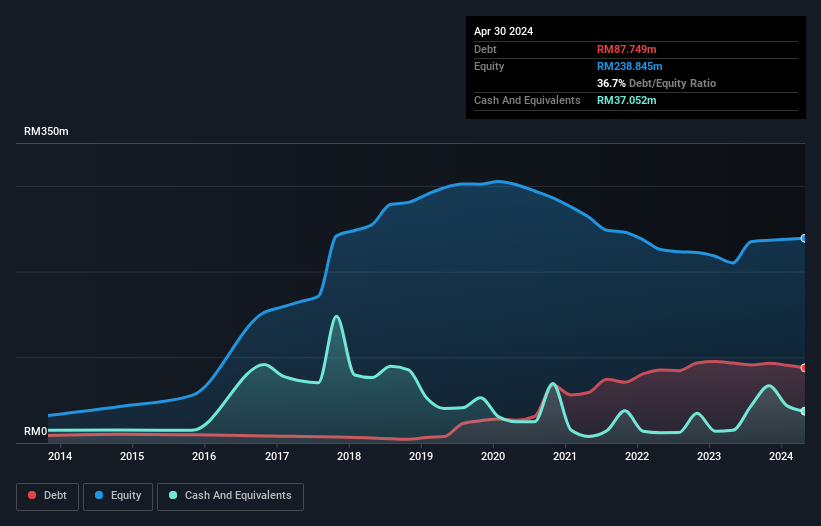Click the RM37.052m cash value in tooltip

pos(627,100)
